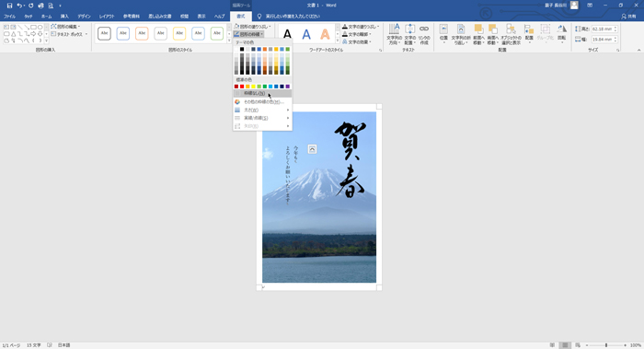Viewport: 644px width, 349px height.
Task: Edit the 高さ (height) value field
Action: click(602, 29)
